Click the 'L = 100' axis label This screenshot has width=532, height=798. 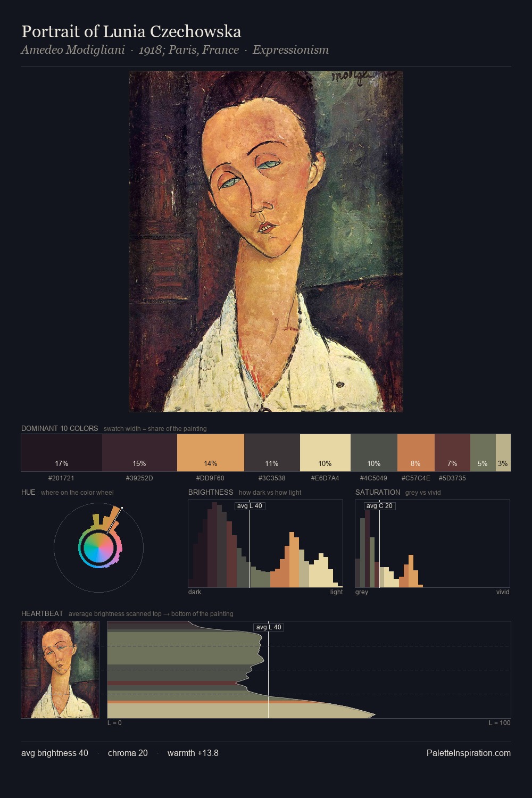coord(500,723)
